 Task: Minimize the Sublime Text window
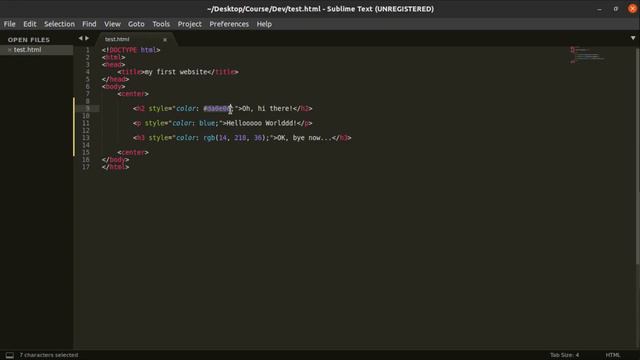click(599, 9)
